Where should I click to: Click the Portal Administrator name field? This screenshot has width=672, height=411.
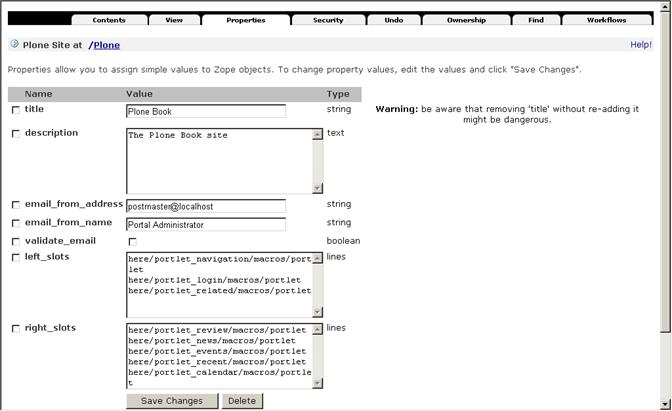tap(206, 225)
